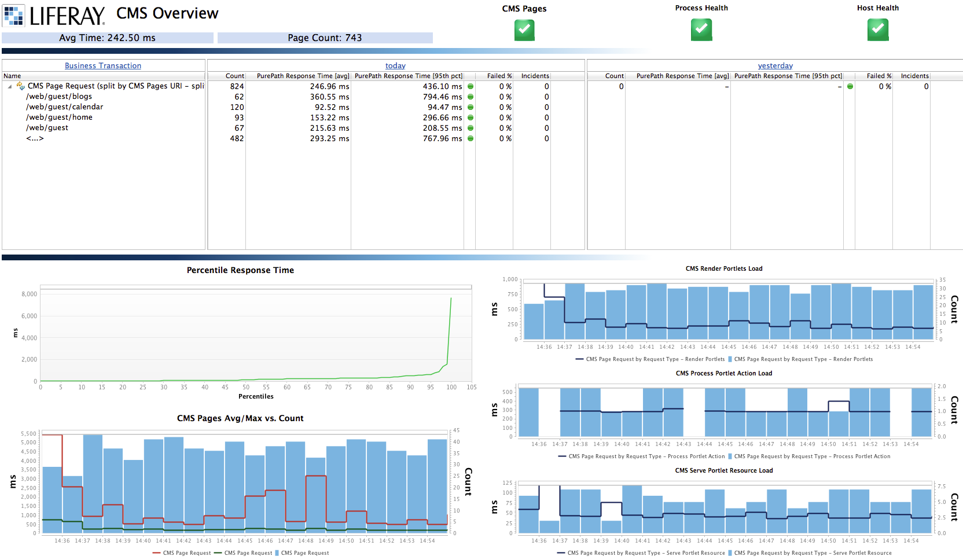
Task: Open the Business Transaction link
Action: pyautogui.click(x=103, y=66)
